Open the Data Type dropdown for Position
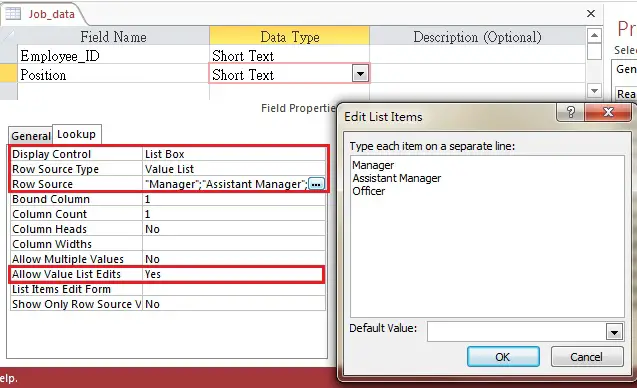Viewport: 637px width, 388px height. click(x=360, y=74)
